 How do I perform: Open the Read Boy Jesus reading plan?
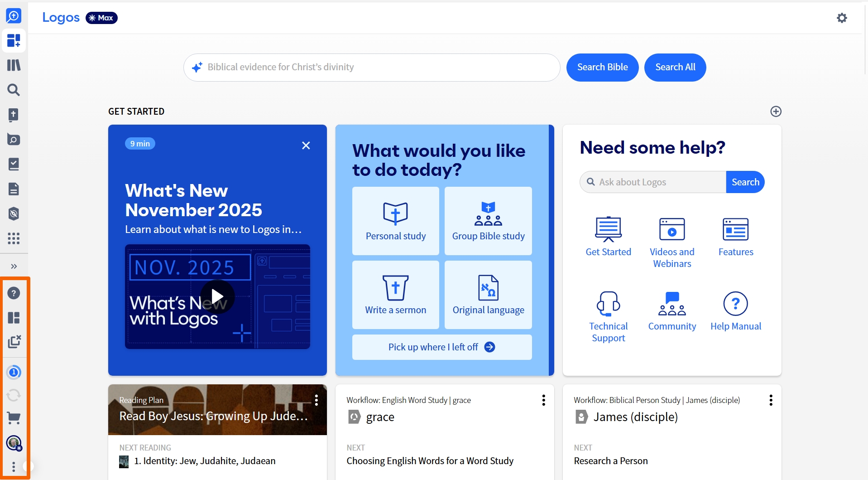click(214, 416)
